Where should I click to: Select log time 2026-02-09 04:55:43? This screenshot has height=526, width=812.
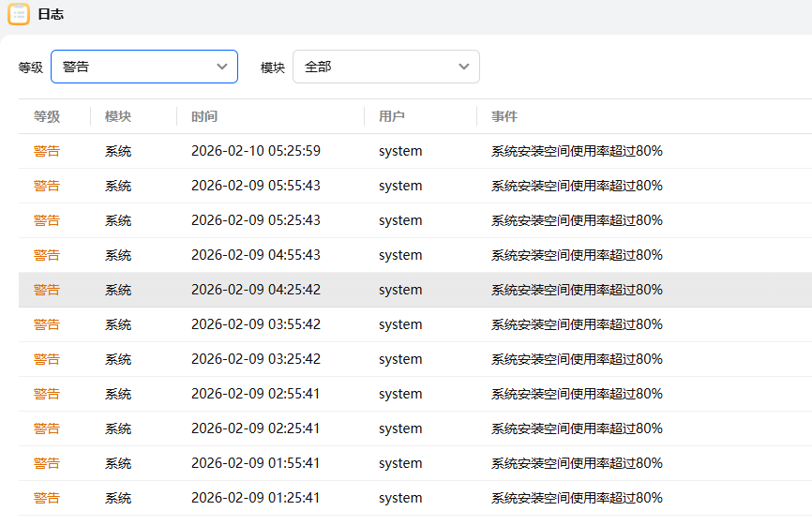pyautogui.click(x=256, y=255)
